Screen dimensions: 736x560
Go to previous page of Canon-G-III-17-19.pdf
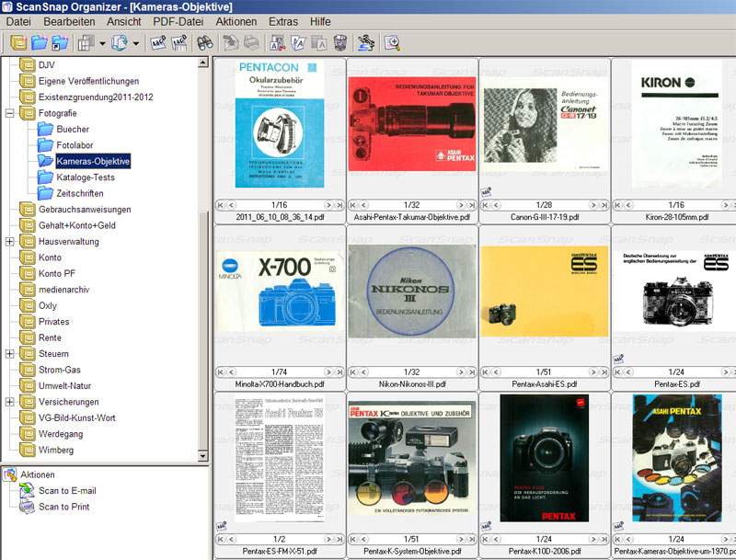pos(496,205)
